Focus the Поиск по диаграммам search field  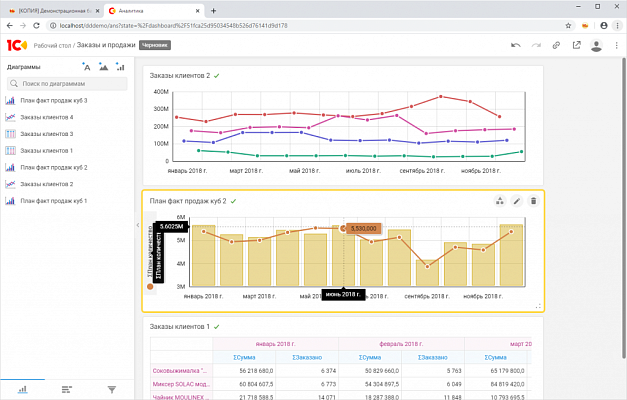click(x=70, y=84)
